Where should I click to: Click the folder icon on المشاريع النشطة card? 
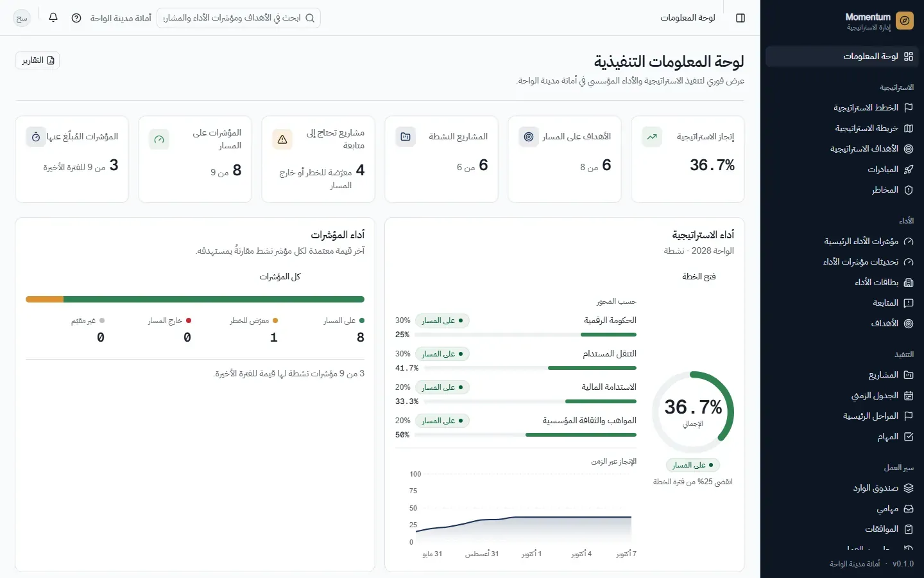pos(406,137)
